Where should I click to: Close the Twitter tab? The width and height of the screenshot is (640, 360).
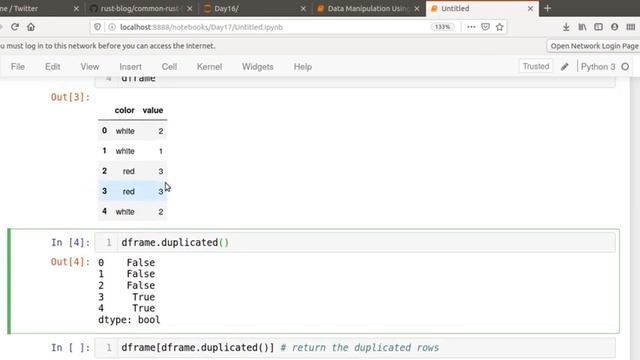[76, 8]
